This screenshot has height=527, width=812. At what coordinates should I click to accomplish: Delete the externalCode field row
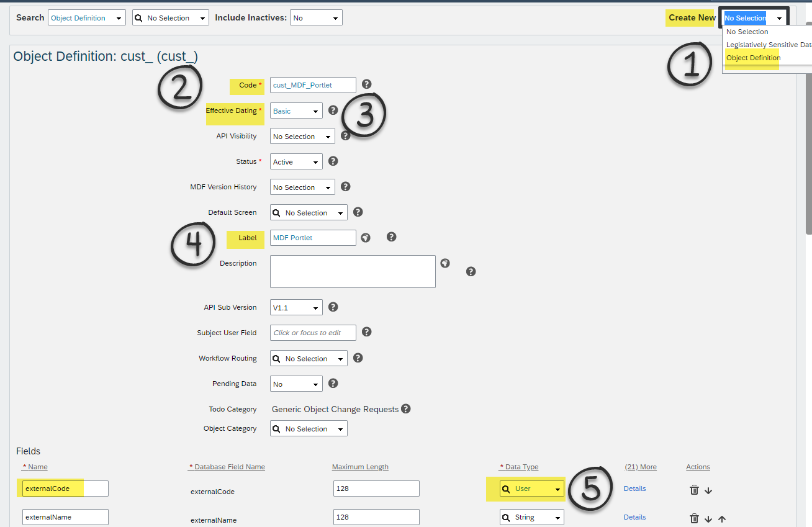pyautogui.click(x=695, y=490)
